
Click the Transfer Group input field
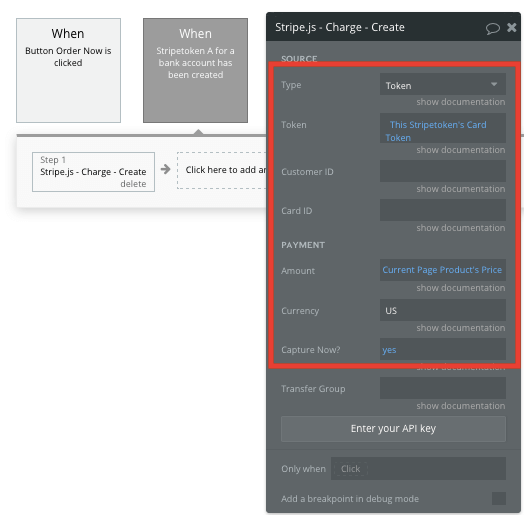coord(442,388)
